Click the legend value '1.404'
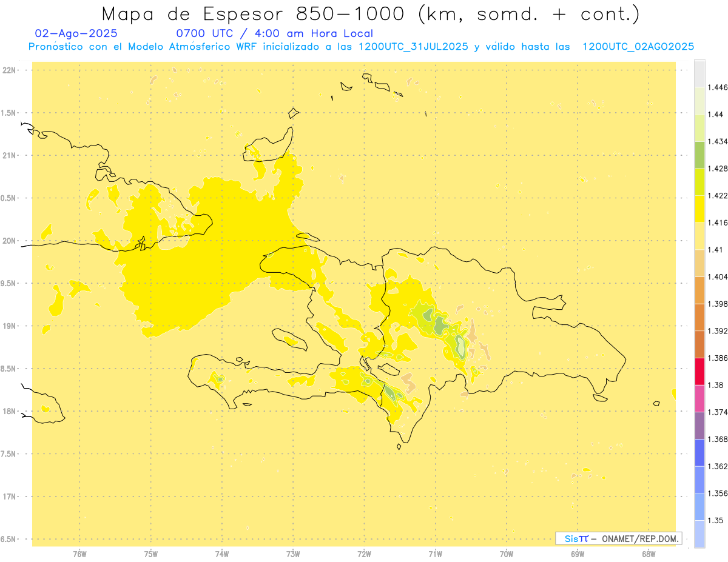Viewport: 728px width, 562px height. pyautogui.click(x=718, y=277)
